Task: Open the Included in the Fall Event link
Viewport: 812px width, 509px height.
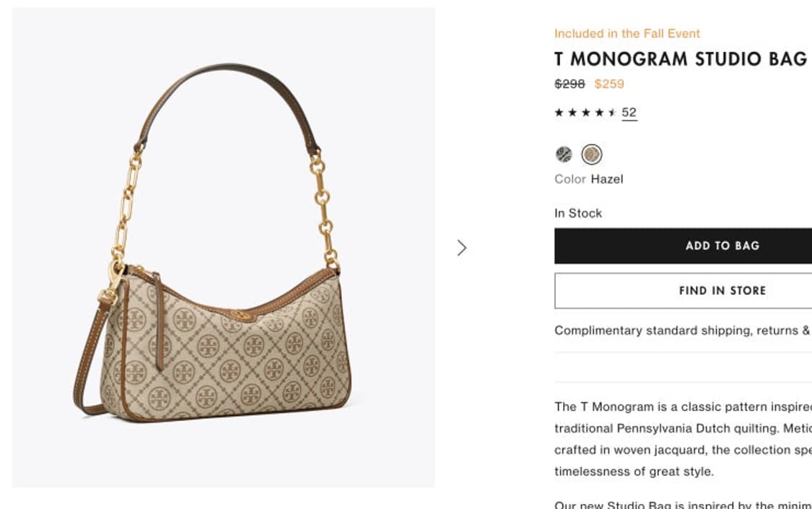Action: point(627,33)
